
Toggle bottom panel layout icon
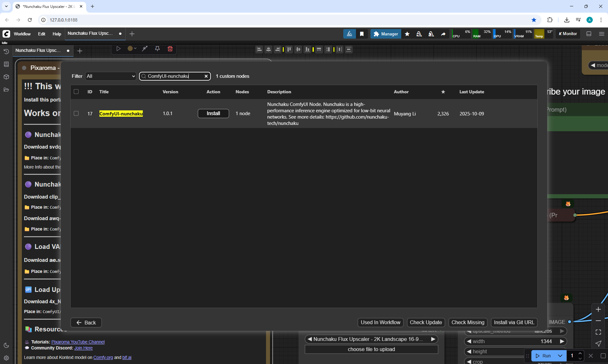[589, 34]
